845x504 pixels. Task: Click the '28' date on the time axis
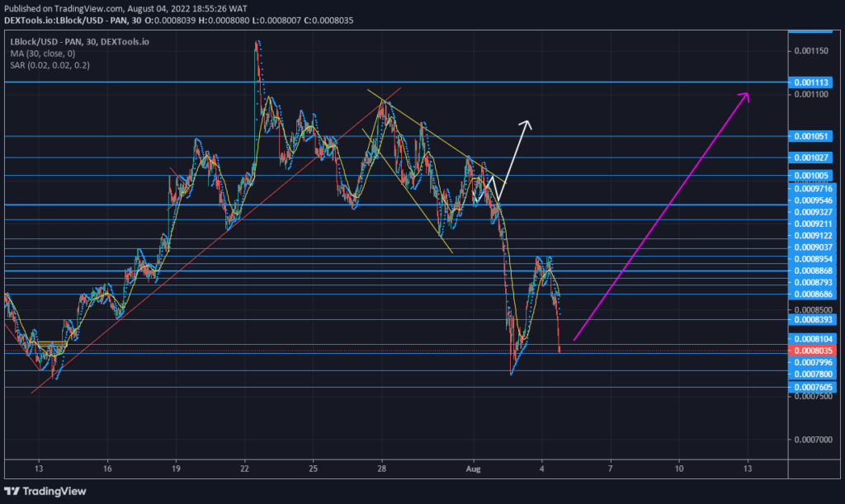pyautogui.click(x=381, y=469)
